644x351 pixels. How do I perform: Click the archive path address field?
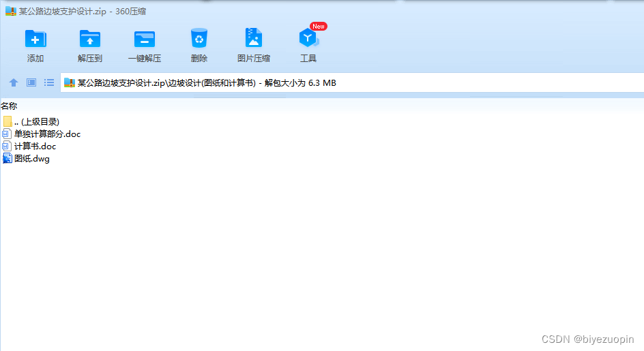pyautogui.click(x=352, y=82)
